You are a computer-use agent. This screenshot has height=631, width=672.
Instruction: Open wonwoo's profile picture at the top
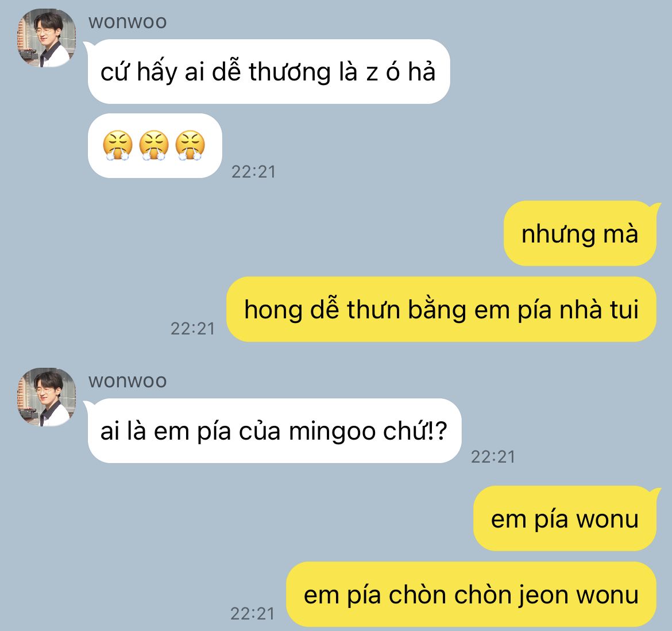[x=47, y=38]
